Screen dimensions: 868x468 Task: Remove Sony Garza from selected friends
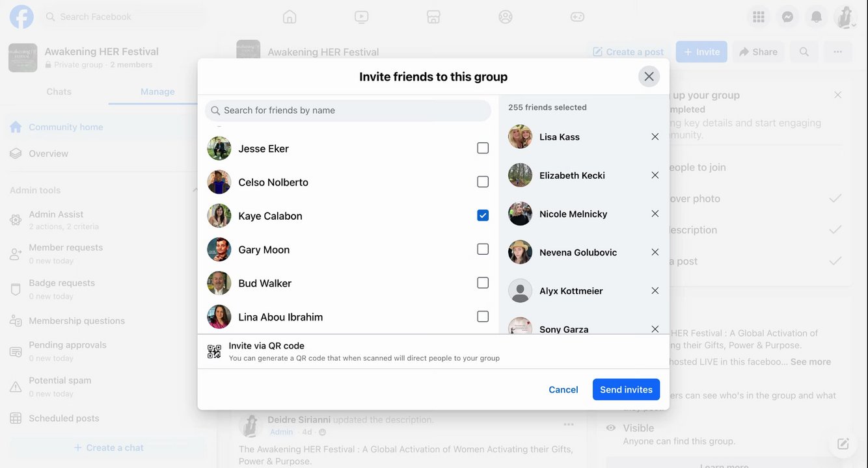pyautogui.click(x=655, y=328)
